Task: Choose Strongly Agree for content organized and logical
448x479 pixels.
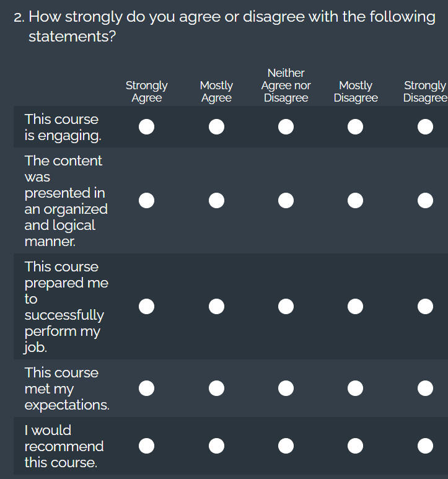Action: [x=147, y=201]
